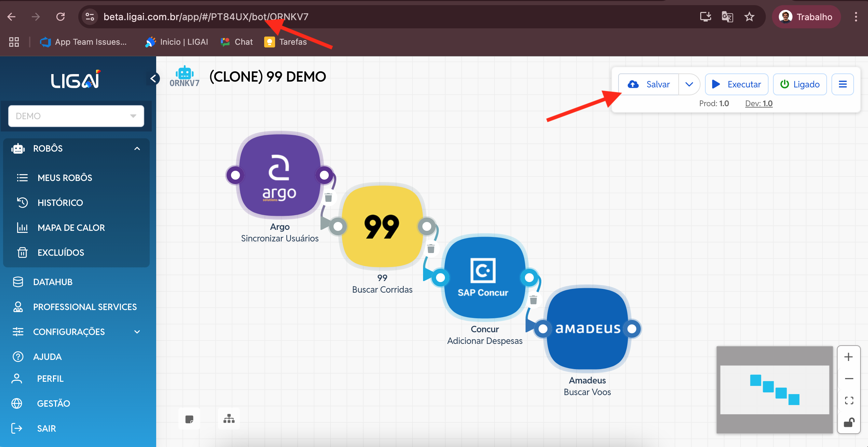Click the Executar button
This screenshot has height=447, width=868.
pos(736,84)
